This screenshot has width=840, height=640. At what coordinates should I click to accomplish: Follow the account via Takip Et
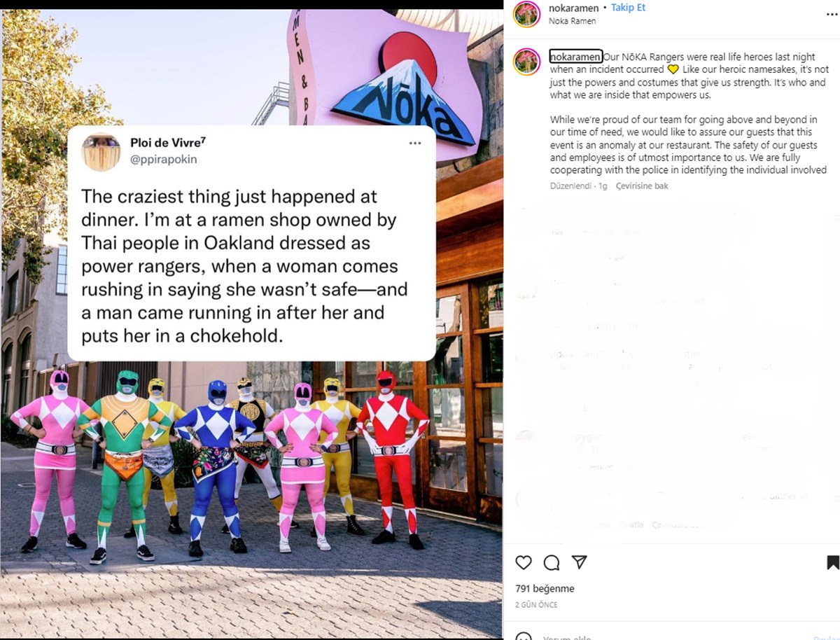pyautogui.click(x=628, y=8)
